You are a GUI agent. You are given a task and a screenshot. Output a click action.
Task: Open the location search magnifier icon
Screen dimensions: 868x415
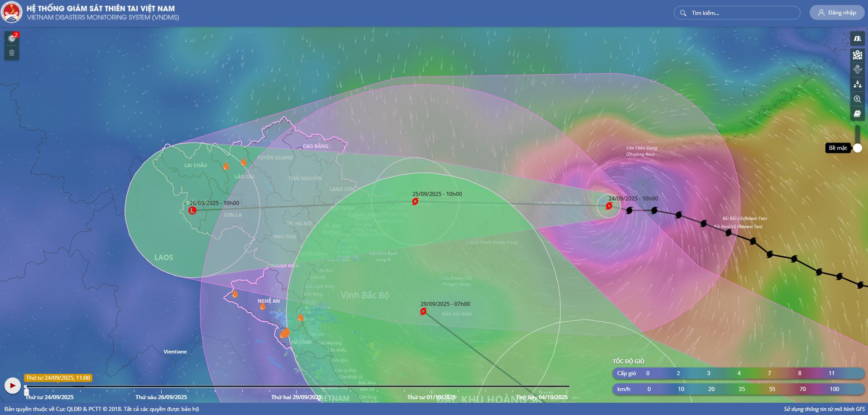tap(857, 99)
